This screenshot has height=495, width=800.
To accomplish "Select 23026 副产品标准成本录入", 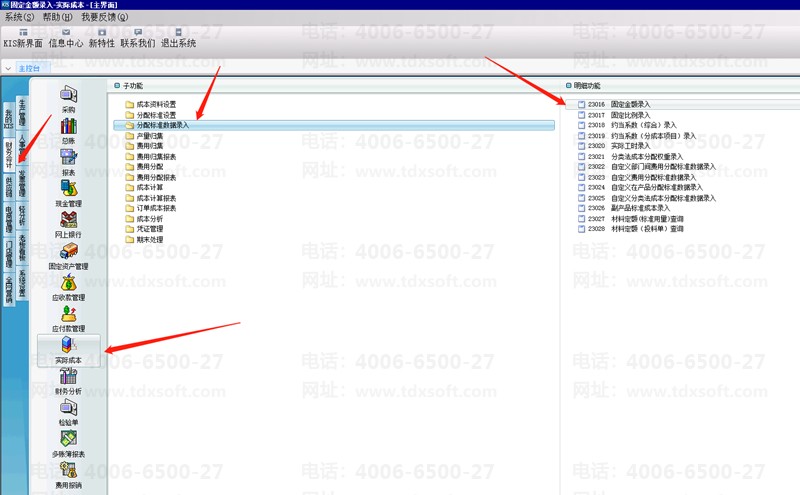I will pos(624,208).
